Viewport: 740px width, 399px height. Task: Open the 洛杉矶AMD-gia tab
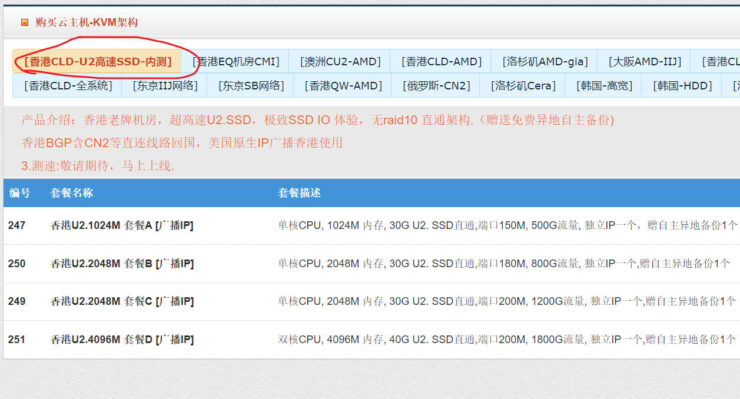545,61
